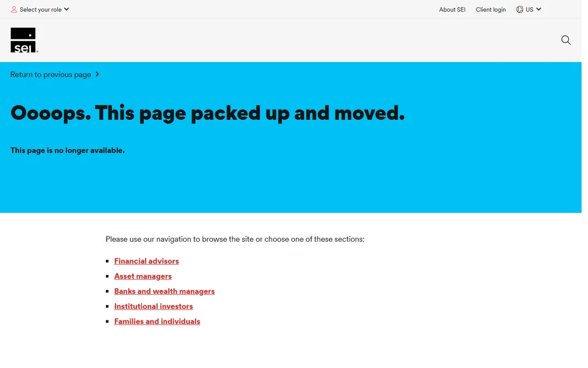Visit Banks and wealth managers link
This screenshot has width=588, height=368.
tap(164, 291)
